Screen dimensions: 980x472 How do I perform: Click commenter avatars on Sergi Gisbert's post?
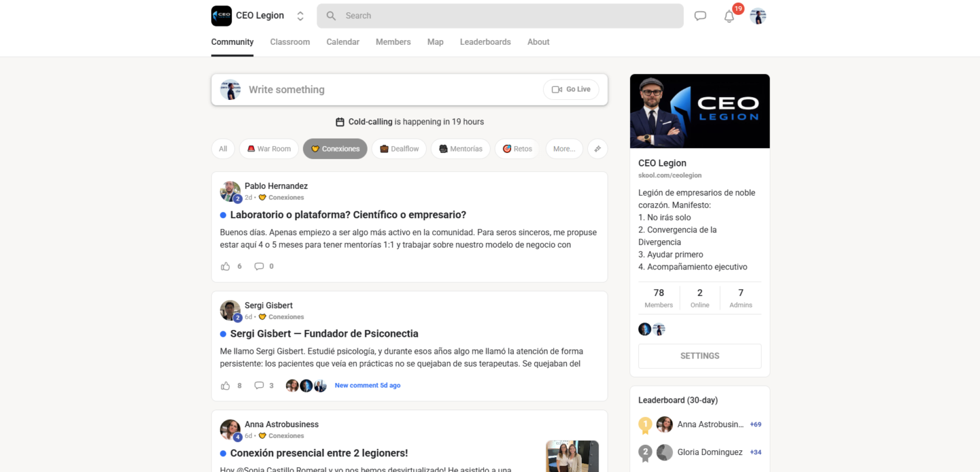[306, 386]
